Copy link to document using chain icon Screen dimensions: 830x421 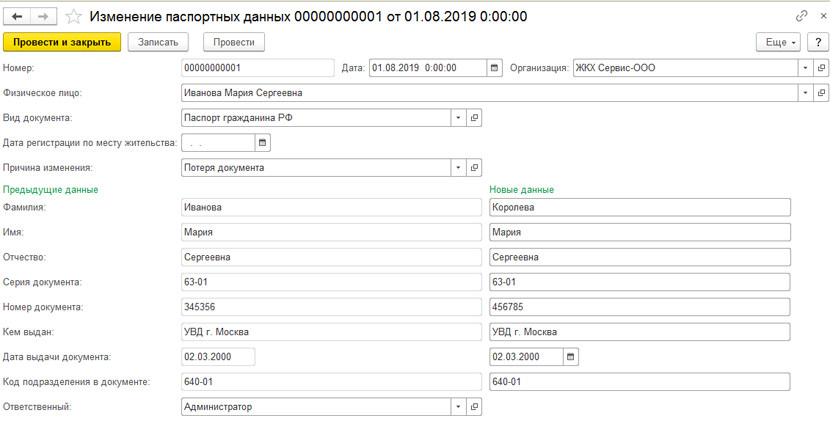click(x=801, y=17)
